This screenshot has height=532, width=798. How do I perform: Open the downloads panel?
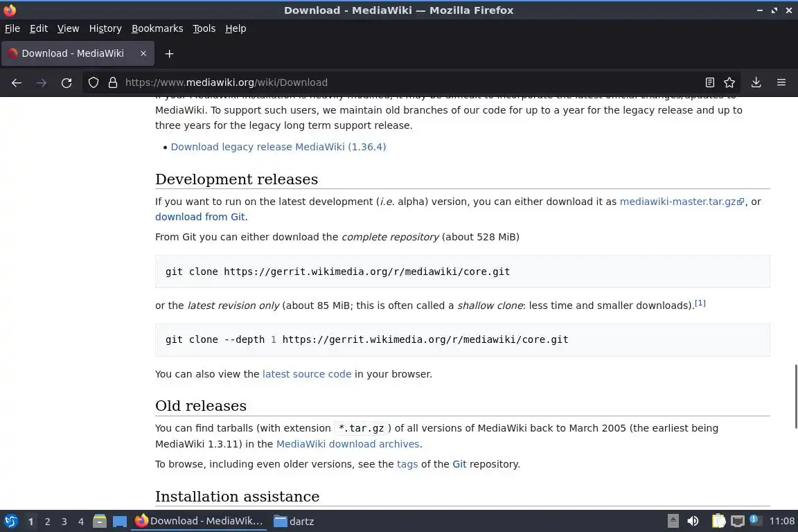point(756,82)
